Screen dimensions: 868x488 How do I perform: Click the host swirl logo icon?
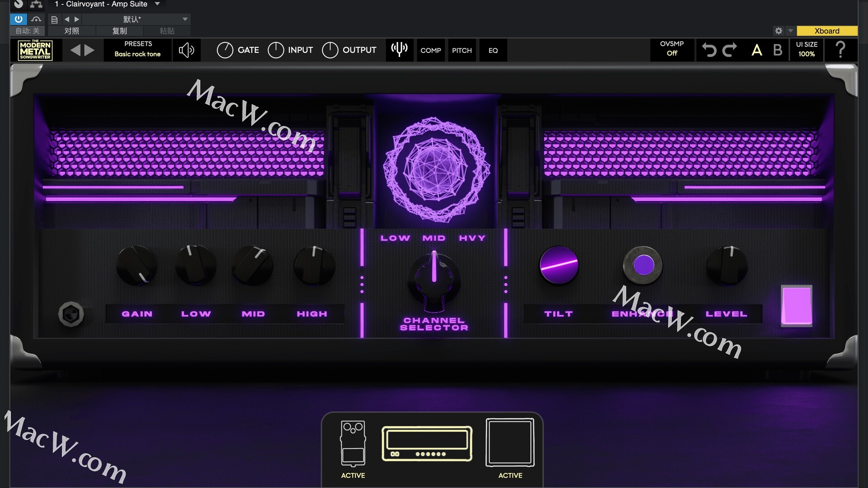[x=18, y=5]
